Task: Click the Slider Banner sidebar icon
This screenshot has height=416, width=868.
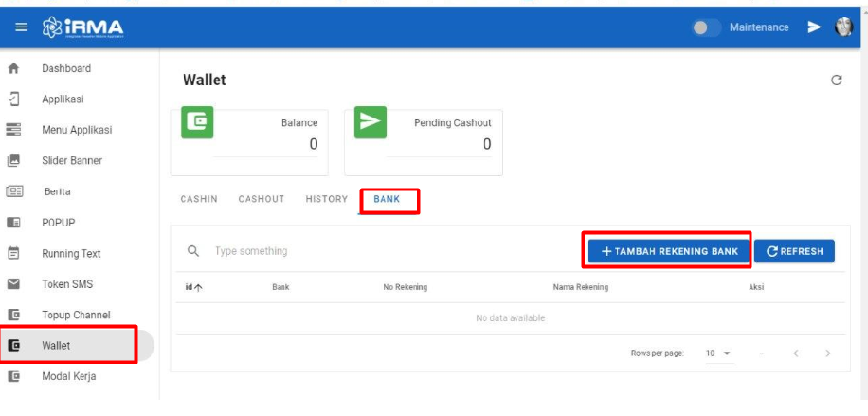Action: 13,161
